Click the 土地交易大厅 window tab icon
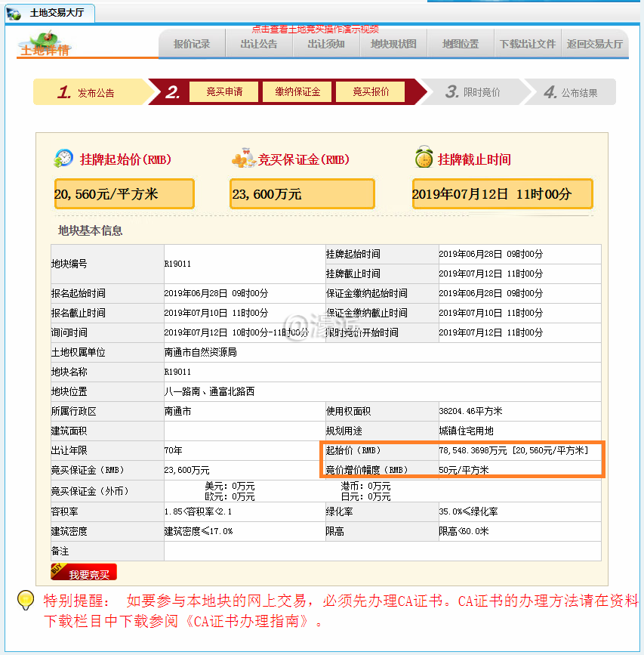Image resolution: width=644 pixels, height=655 pixels. (14, 13)
